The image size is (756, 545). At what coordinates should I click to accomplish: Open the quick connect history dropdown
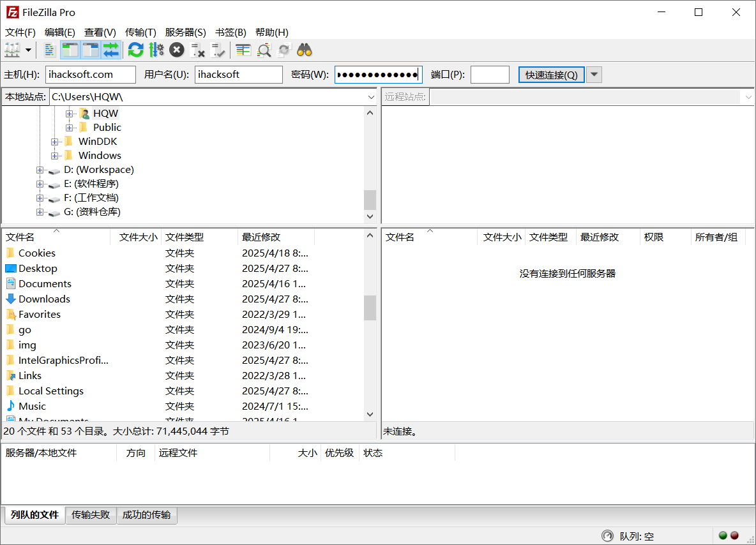point(594,75)
